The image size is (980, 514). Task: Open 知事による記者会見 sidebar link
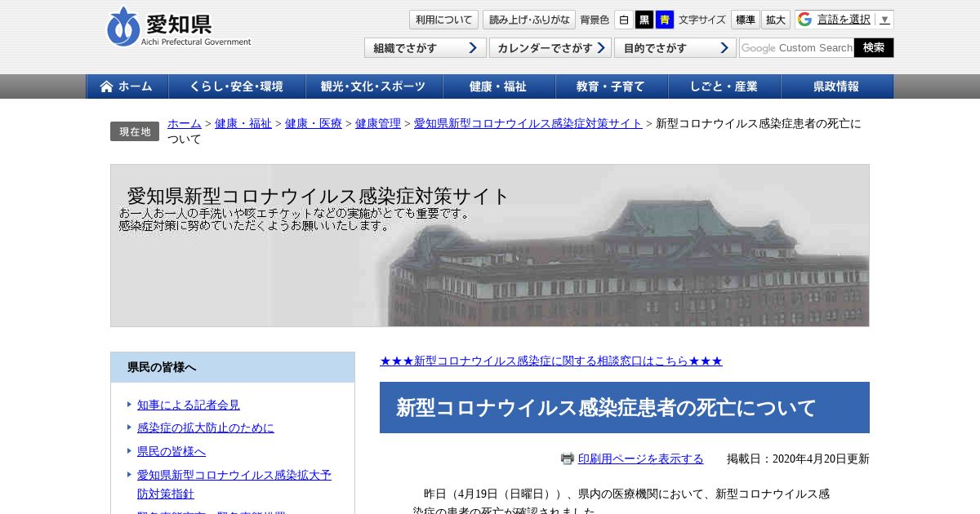coord(189,405)
